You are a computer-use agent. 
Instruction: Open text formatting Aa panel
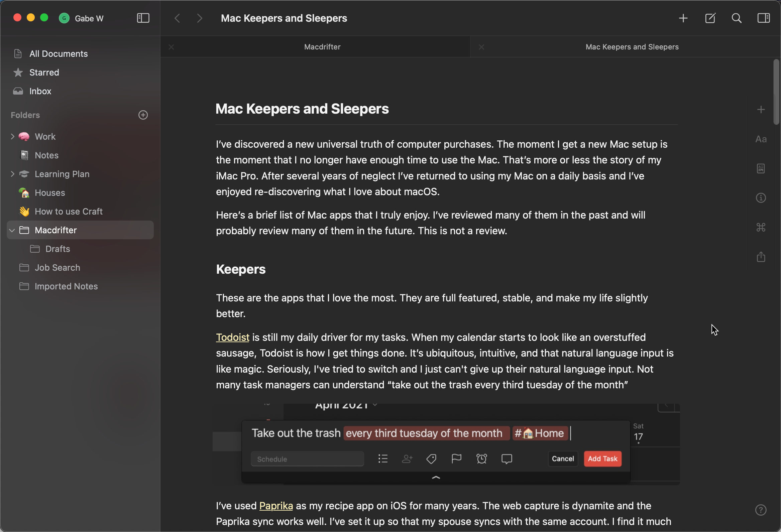click(x=761, y=139)
